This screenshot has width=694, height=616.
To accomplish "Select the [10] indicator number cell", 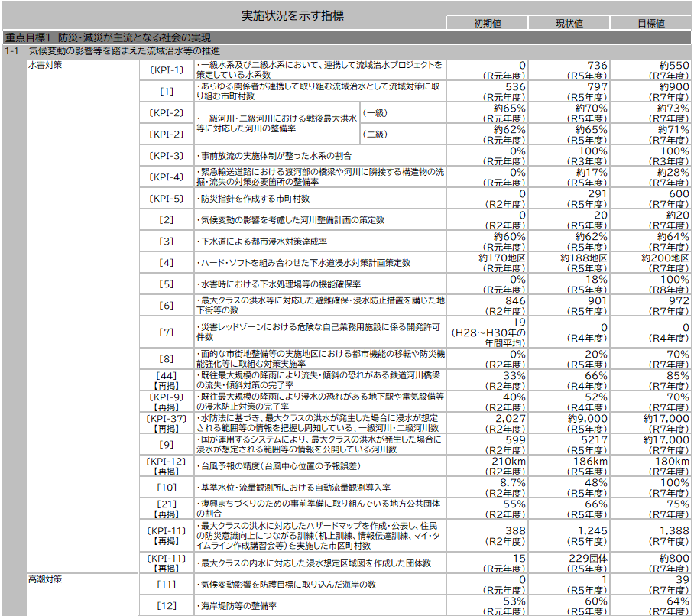I will tap(167, 488).
